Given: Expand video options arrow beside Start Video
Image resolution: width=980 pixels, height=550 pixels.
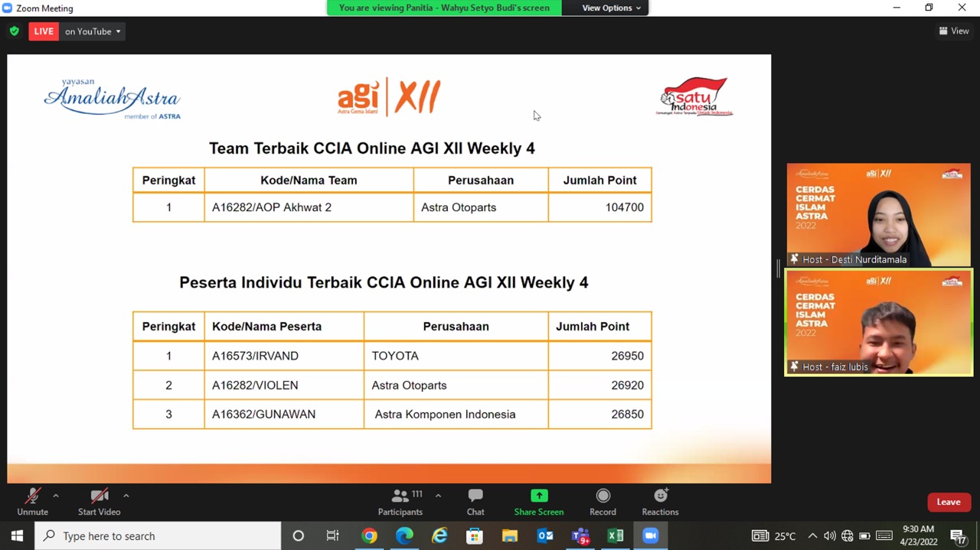Looking at the screenshot, I should 126,496.
